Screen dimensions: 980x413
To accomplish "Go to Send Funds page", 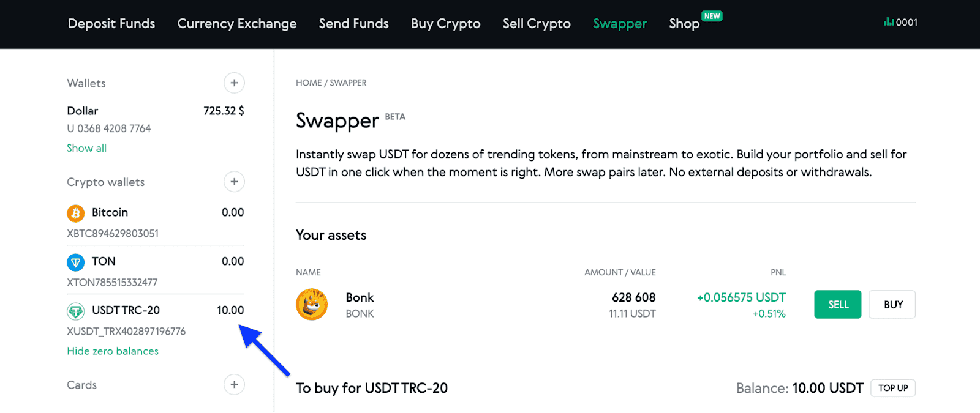I will click(x=353, y=24).
